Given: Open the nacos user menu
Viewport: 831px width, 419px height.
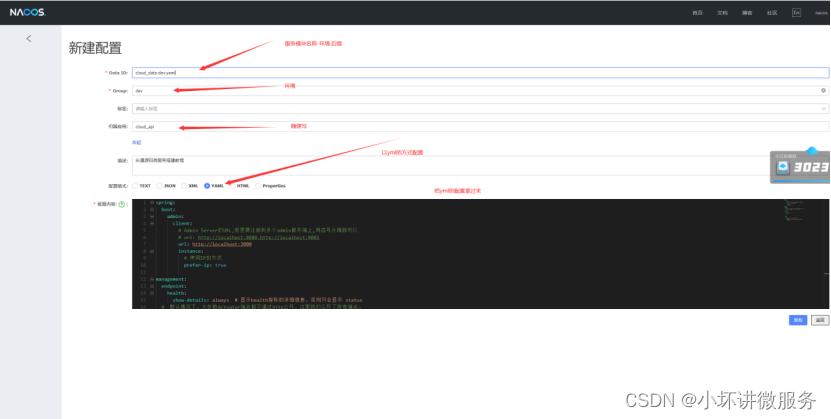Looking at the screenshot, I should [821, 13].
